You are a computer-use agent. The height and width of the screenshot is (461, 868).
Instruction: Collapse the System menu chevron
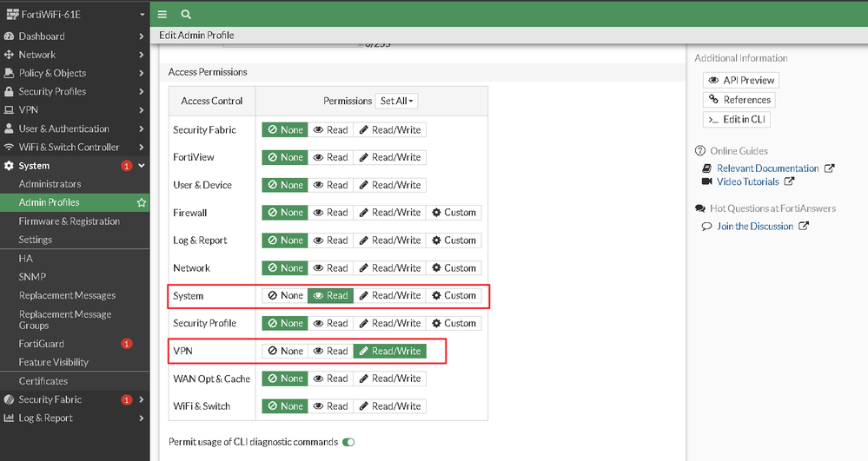[x=142, y=166]
